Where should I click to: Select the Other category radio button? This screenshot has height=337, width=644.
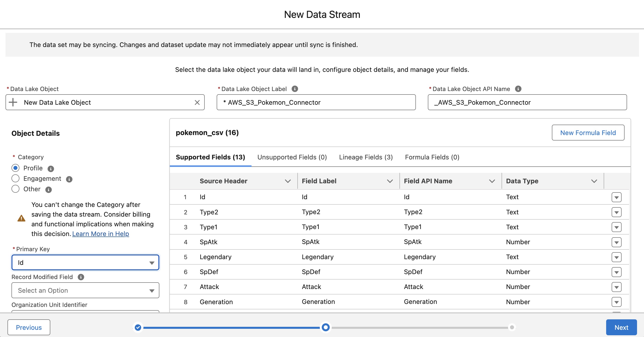pos(15,189)
